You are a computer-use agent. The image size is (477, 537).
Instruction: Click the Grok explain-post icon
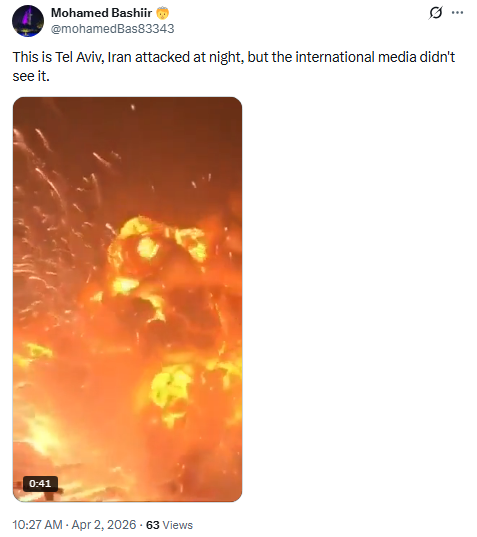(x=436, y=13)
